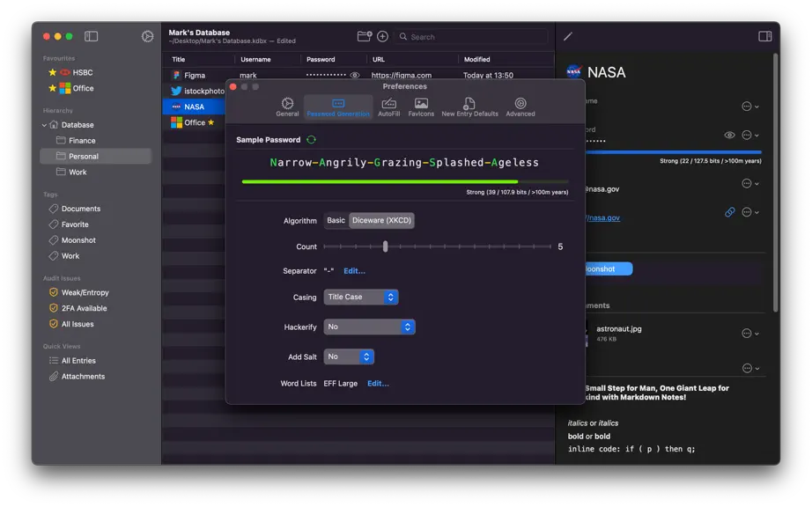Click Edit link next to Word Lists
Image resolution: width=812 pixels, height=507 pixels.
click(x=378, y=384)
